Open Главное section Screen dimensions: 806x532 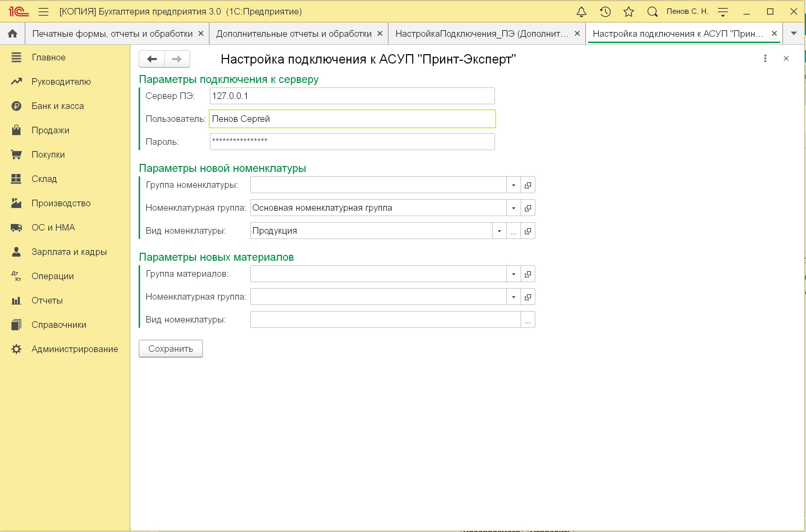tap(49, 57)
